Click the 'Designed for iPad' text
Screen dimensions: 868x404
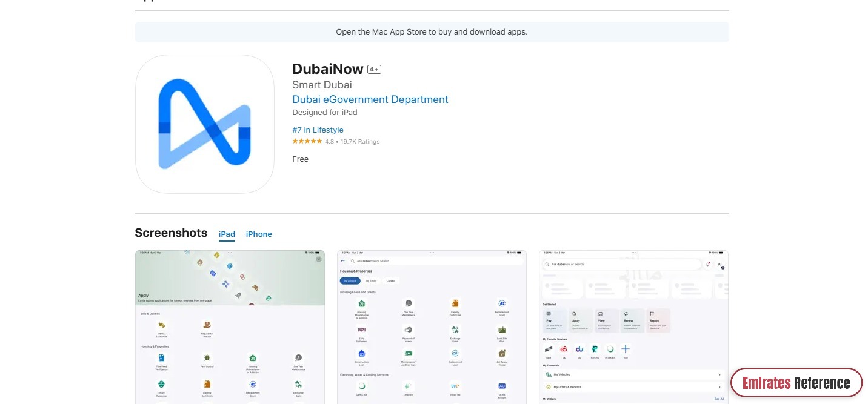point(325,113)
